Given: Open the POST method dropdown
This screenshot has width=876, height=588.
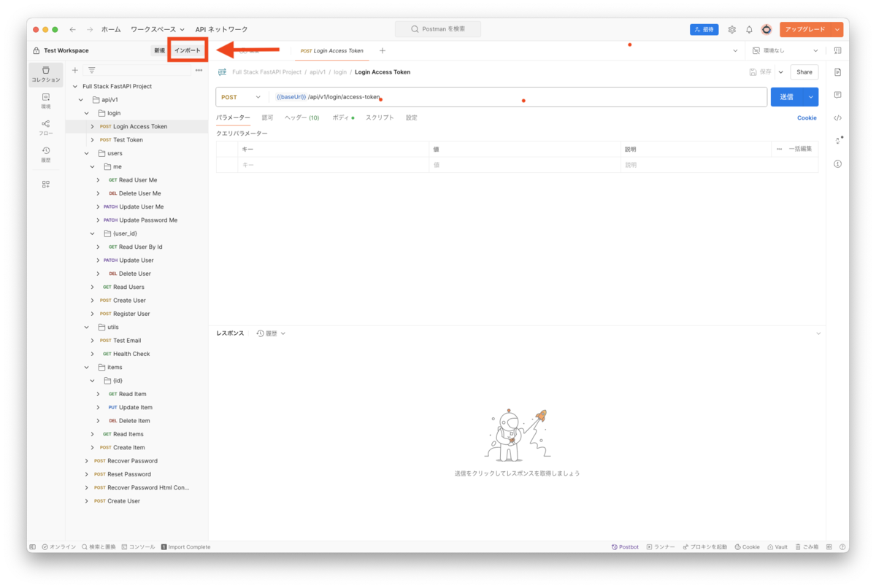Looking at the screenshot, I should (x=241, y=96).
